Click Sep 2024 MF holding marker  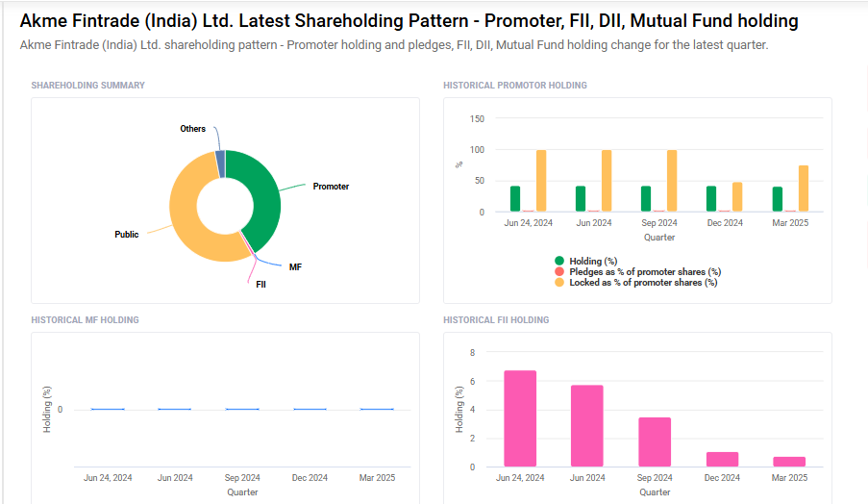tap(242, 410)
